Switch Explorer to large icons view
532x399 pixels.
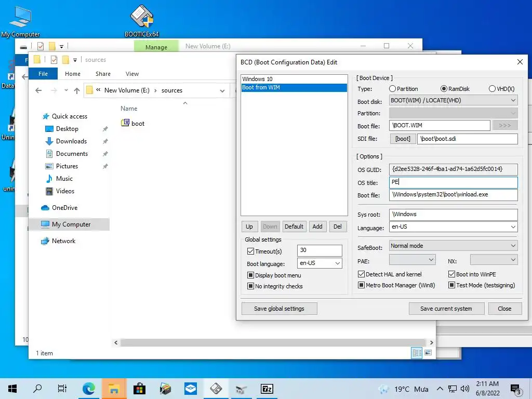(428, 353)
